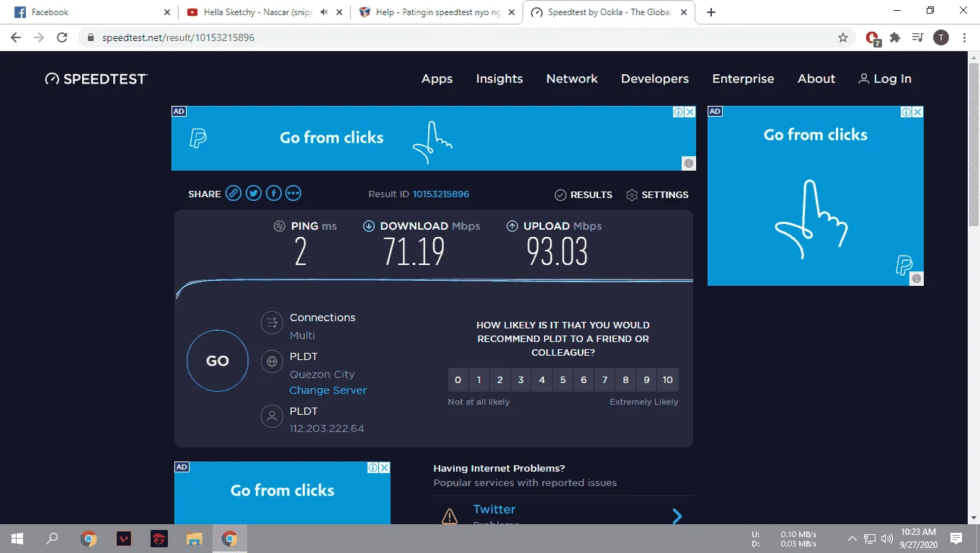Open the Extensions puzzle icon
The height and width of the screenshot is (553, 980).
coord(895,37)
